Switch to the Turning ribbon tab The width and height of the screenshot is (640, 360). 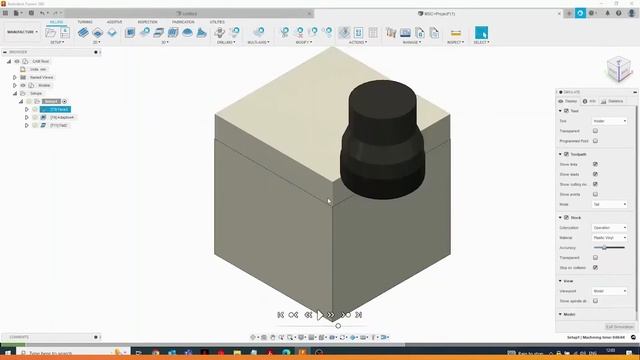[x=85, y=22]
